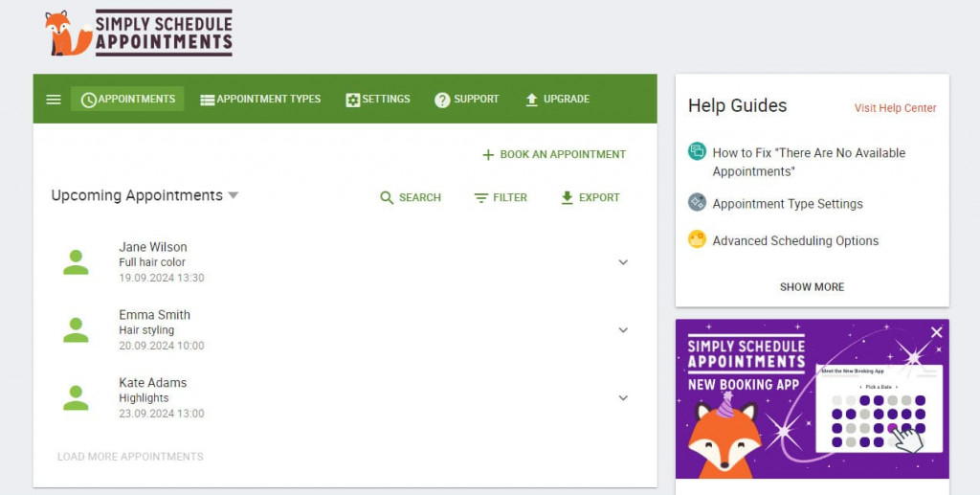980x495 pixels.
Task: Expand Jane Wilson's appointment details
Action: [623, 262]
